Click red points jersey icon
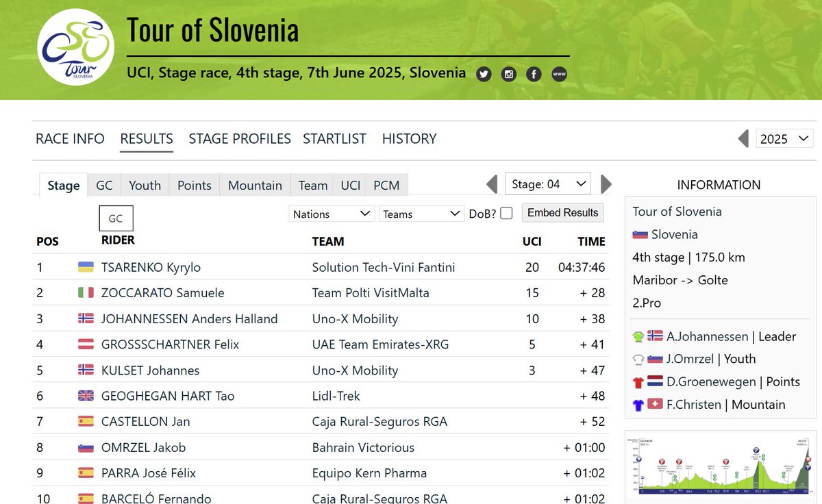The image size is (822, 504). click(x=638, y=382)
